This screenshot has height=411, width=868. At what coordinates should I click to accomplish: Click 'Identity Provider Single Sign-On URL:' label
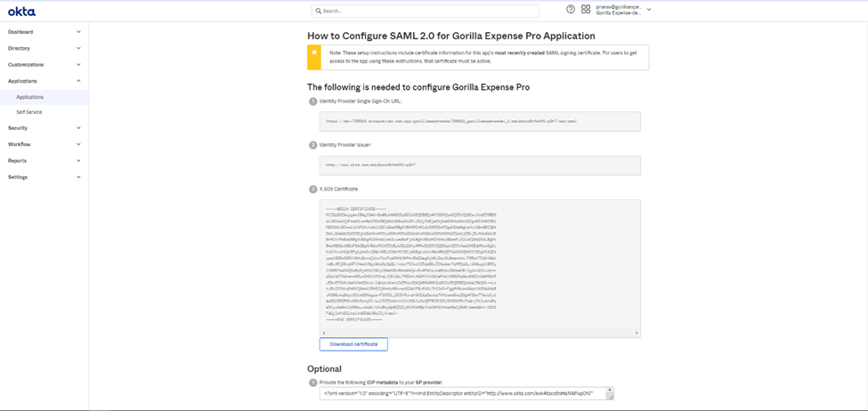coord(361,101)
